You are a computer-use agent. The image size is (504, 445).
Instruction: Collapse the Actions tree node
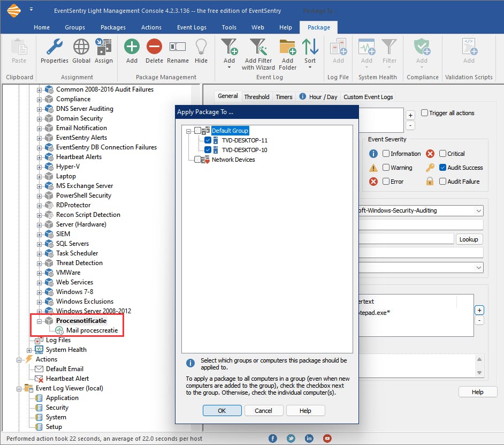click(x=19, y=360)
